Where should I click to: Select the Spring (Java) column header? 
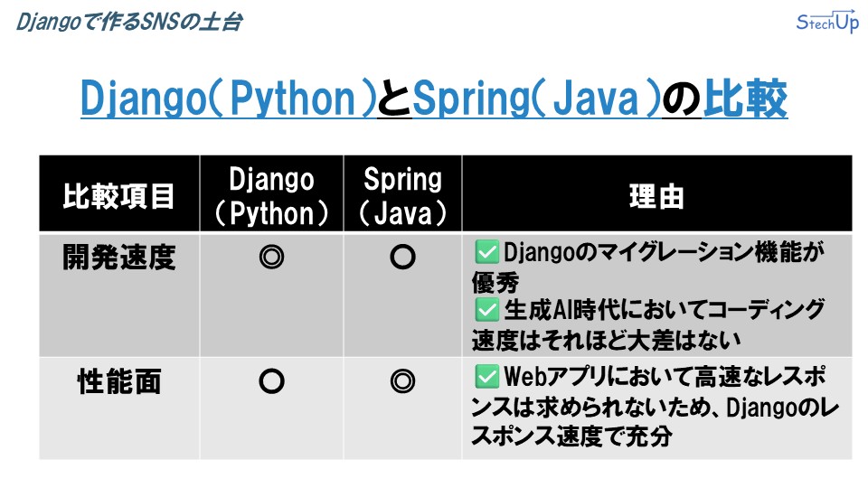(402, 193)
